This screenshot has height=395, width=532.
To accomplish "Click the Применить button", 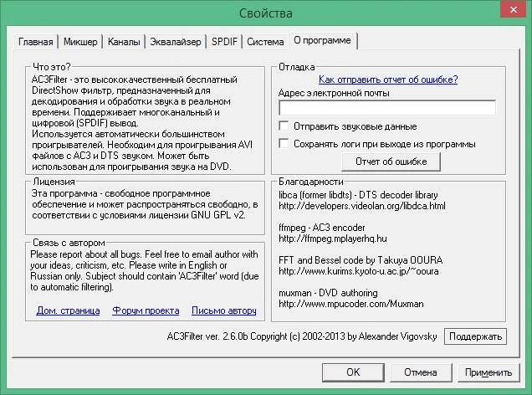I will coord(489,372).
